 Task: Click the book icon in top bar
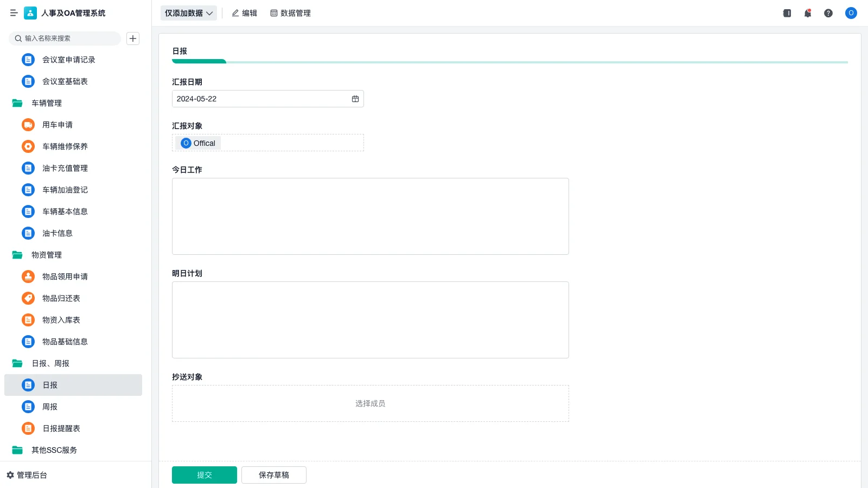click(x=787, y=13)
